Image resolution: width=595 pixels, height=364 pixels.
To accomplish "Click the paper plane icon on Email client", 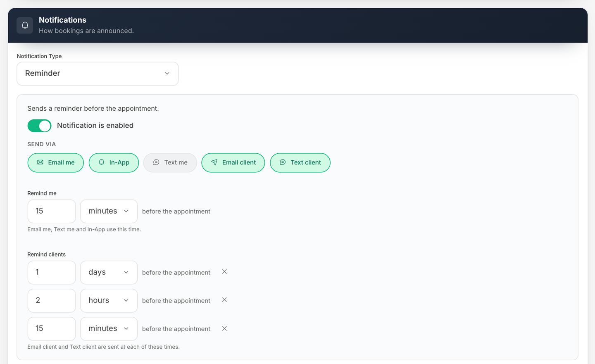I will coord(214,162).
